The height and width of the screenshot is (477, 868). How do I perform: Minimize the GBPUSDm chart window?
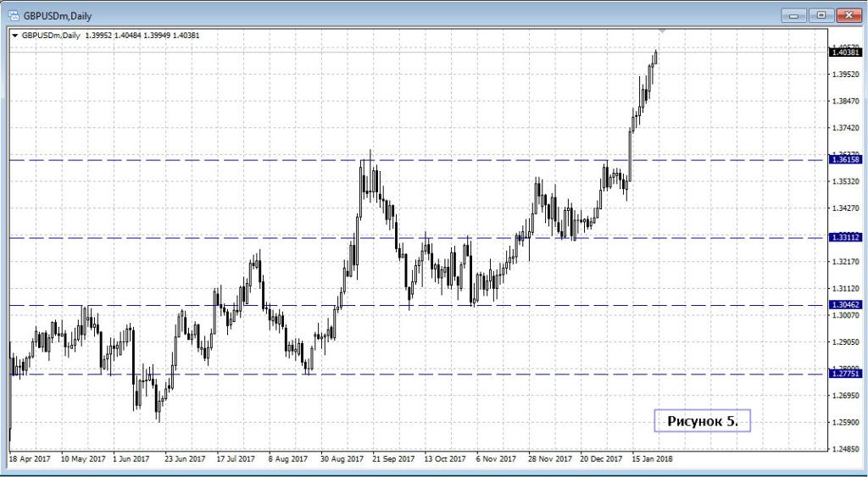click(x=794, y=14)
